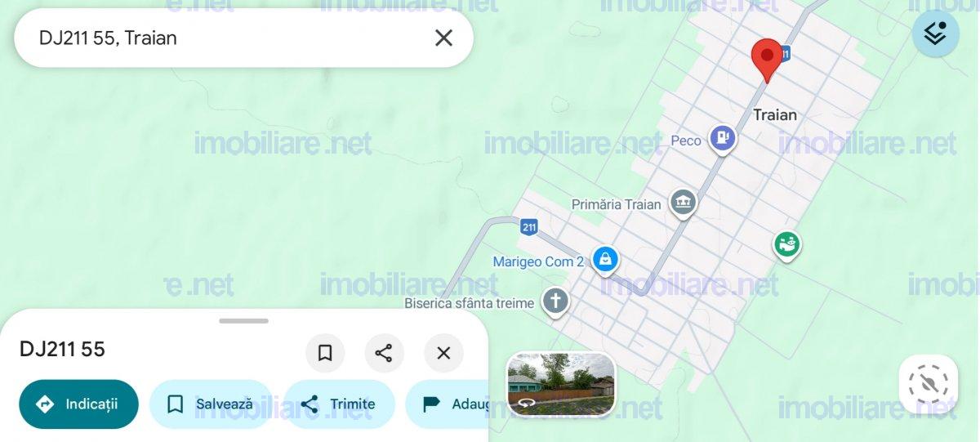Select the green marker east of Primăria

[786, 243]
